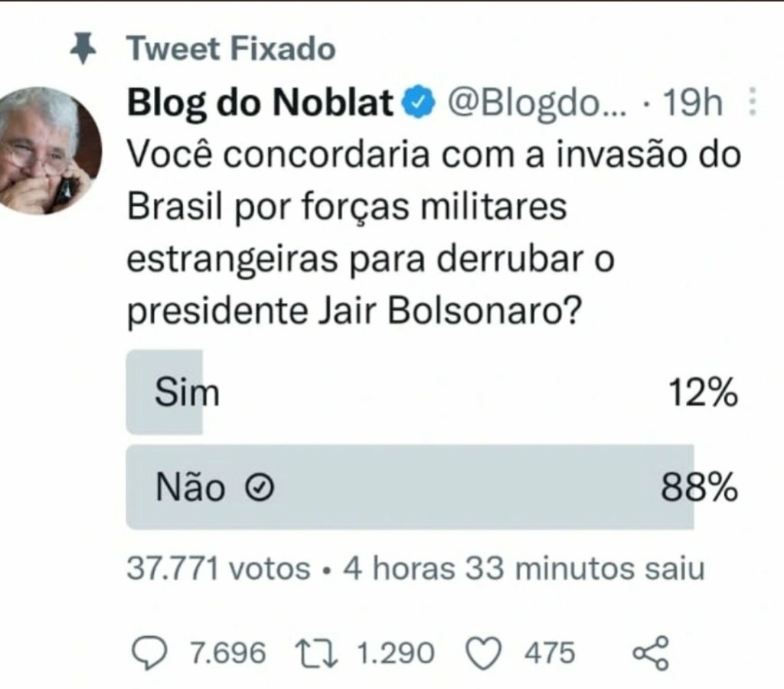Screen dimensions: 784x689
Task: Open the reply speech bubble icon
Action: coord(149,652)
